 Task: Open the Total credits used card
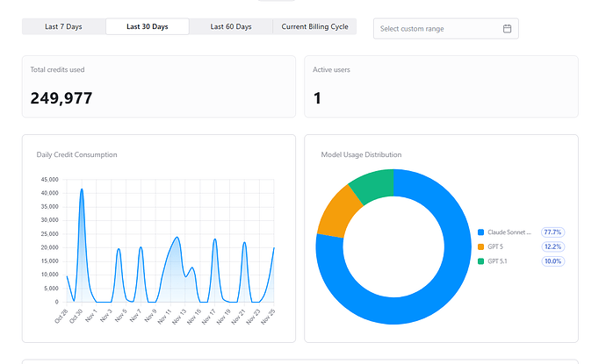[x=159, y=87]
